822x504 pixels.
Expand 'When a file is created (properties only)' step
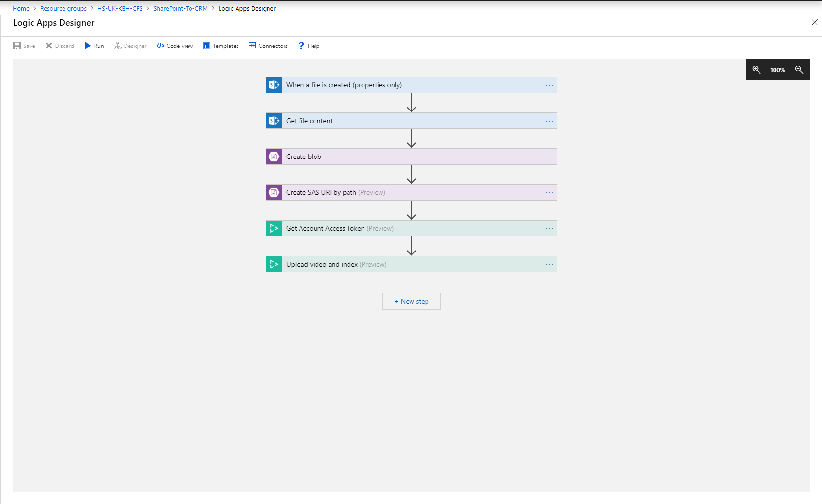click(x=411, y=85)
